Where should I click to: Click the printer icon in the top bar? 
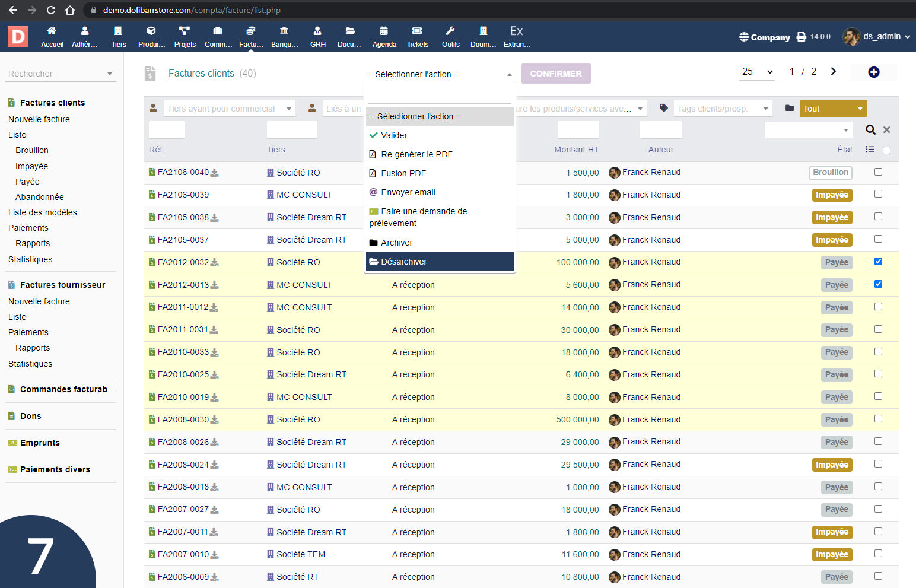pyautogui.click(x=801, y=37)
